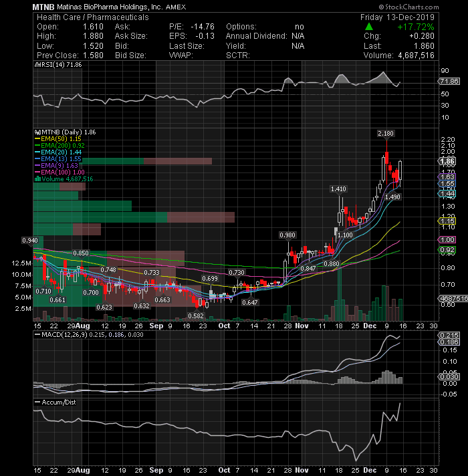Click the AMEX exchange label
The image size is (468, 476).
[176, 7]
